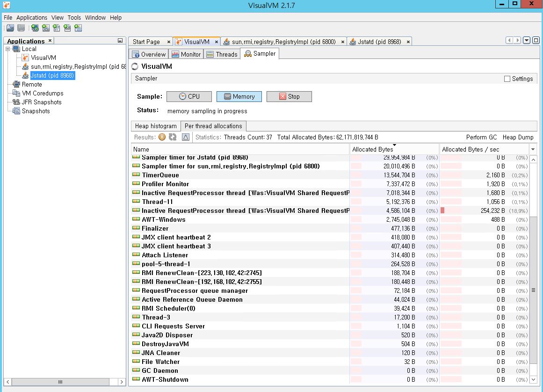Add a VM core dump from the toolbar
The width and height of the screenshot is (543, 392).
(x=57, y=28)
